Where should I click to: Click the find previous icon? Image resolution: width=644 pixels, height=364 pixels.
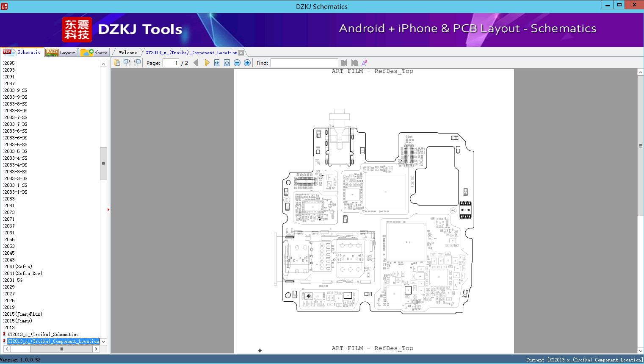344,63
